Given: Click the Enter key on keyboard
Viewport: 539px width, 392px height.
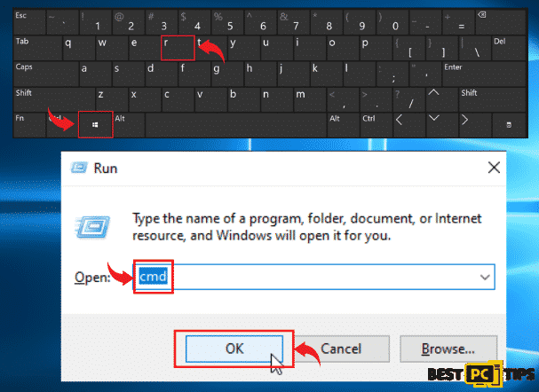Looking at the screenshot, I should [484, 74].
